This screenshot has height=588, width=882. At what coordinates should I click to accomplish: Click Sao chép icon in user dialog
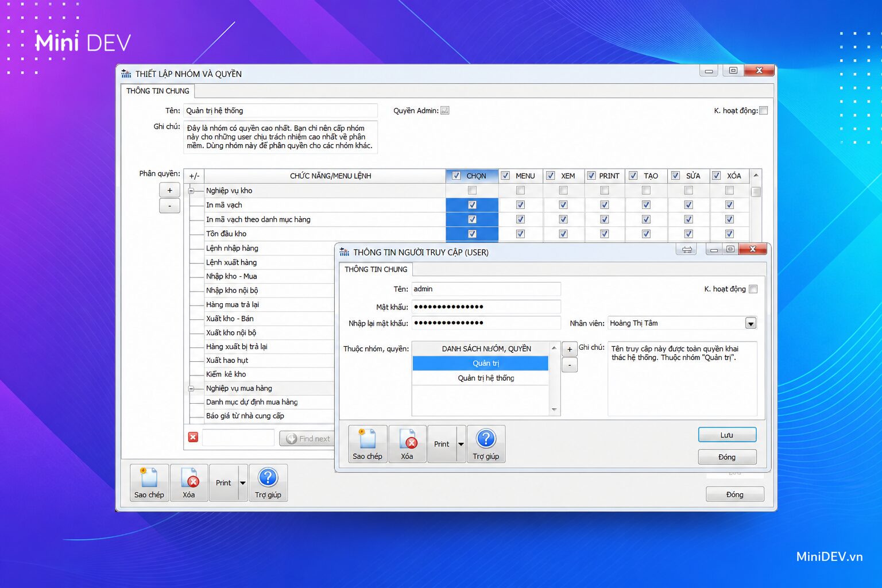click(367, 444)
